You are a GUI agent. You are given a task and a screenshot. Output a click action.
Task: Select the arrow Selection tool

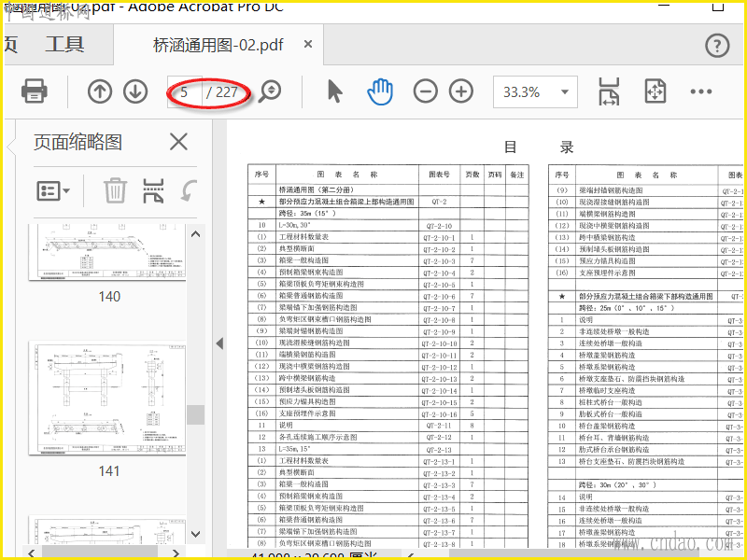335,91
